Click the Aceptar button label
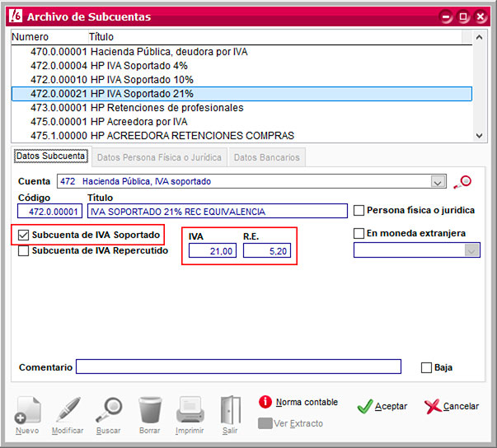 click(391, 406)
